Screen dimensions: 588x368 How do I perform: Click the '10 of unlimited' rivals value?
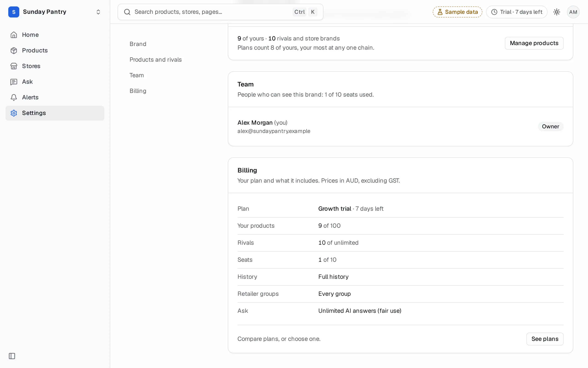338,243
